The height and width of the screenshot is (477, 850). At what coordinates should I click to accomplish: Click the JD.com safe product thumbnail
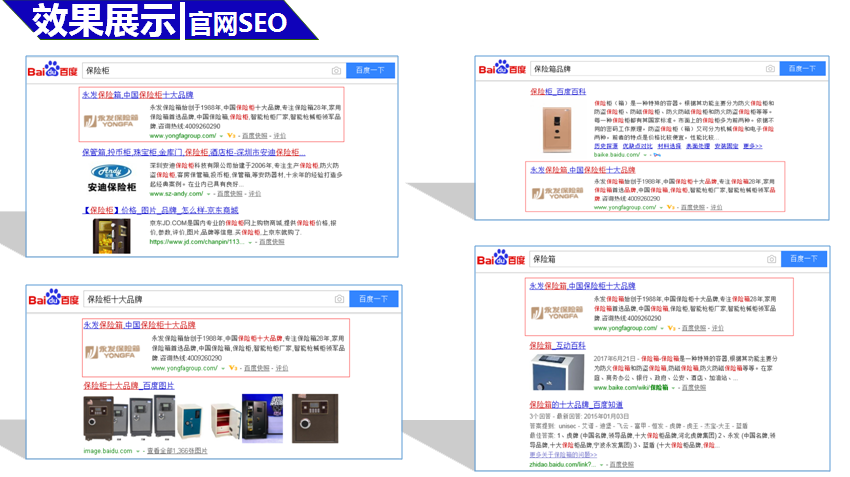pos(111,236)
